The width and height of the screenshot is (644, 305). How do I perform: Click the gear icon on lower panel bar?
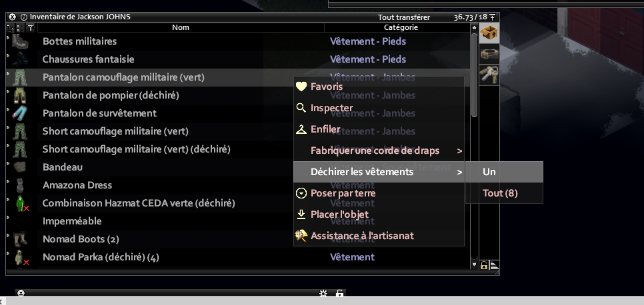click(x=323, y=293)
